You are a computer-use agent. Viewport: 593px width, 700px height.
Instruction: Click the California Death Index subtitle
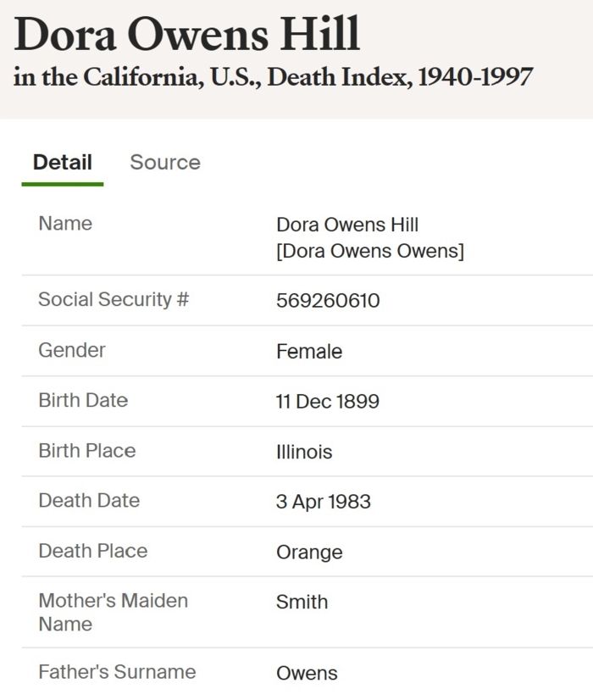click(273, 77)
